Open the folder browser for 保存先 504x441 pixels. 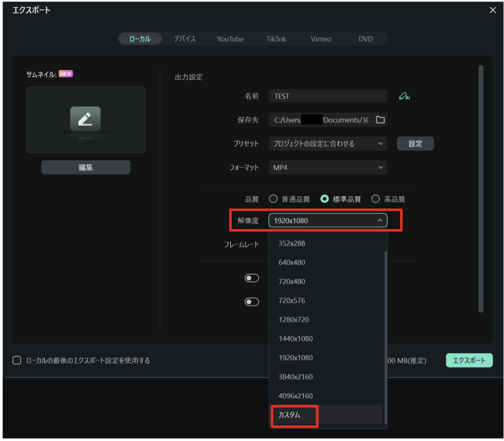[x=380, y=120]
